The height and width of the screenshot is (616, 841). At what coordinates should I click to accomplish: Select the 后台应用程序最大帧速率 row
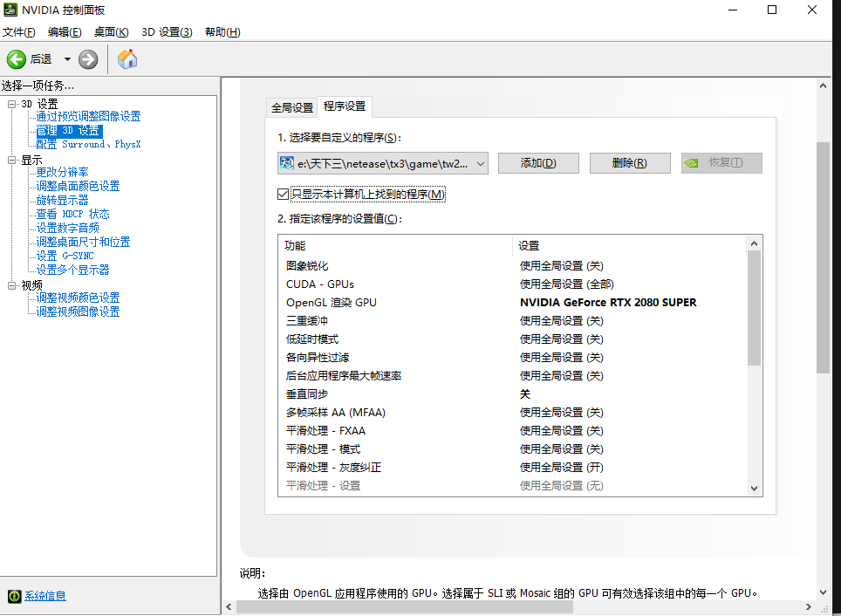(512, 375)
